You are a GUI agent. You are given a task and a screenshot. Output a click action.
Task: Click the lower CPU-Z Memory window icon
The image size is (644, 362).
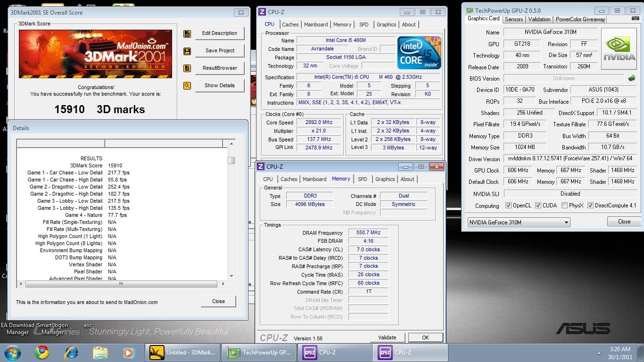[x=261, y=166]
